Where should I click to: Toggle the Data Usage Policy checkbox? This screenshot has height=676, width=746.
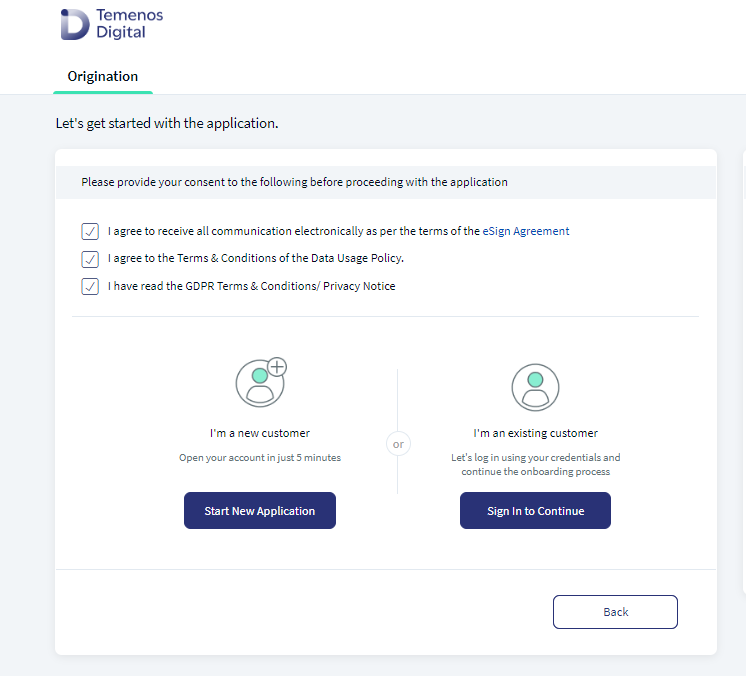tap(90, 259)
